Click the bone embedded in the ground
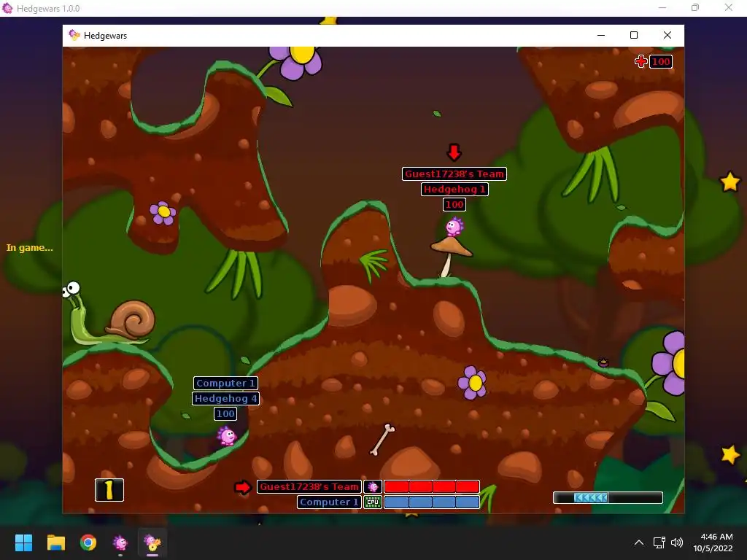747x560 pixels. [x=382, y=440]
